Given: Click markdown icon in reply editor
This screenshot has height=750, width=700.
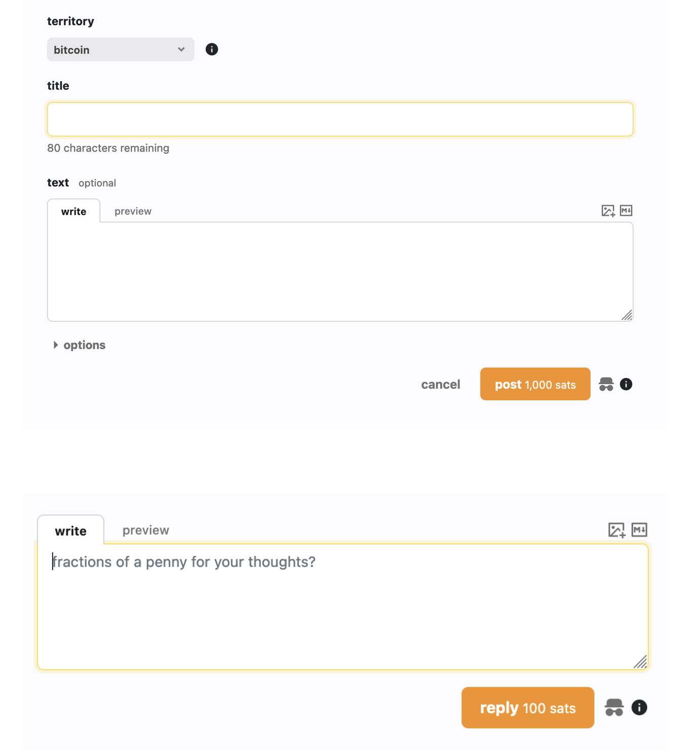Looking at the screenshot, I should point(639,530).
